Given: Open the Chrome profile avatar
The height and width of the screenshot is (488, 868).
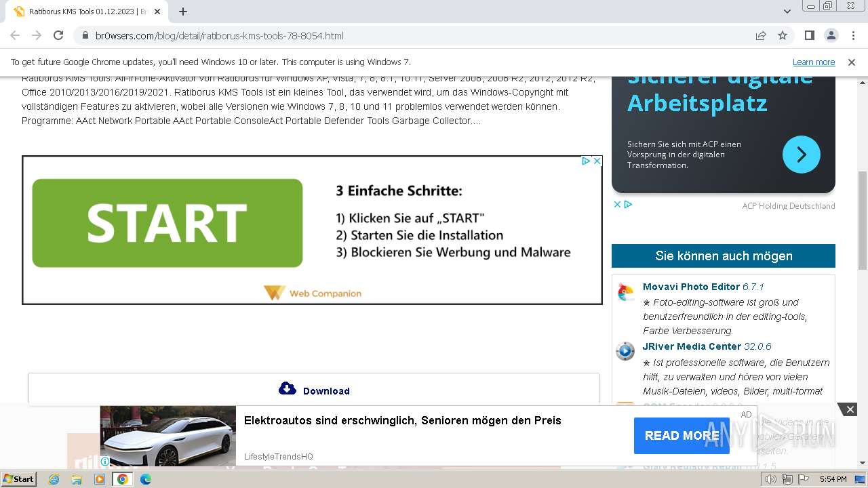Looking at the screenshot, I should 831,36.
